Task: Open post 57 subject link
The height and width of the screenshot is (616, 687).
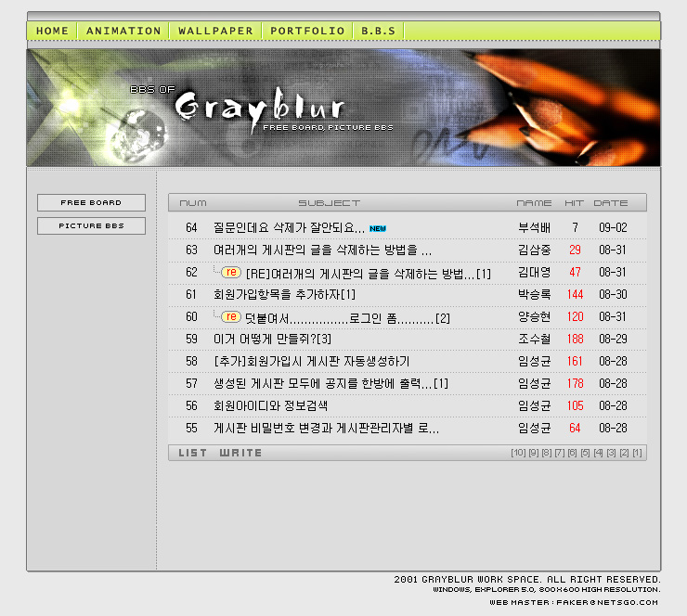Action: tap(331, 383)
